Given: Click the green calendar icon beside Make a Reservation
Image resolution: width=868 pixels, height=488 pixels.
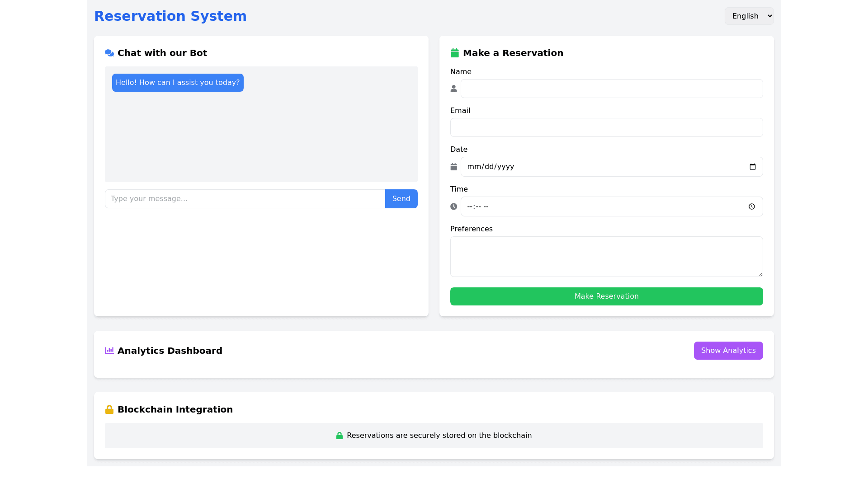Looking at the screenshot, I should (x=454, y=53).
